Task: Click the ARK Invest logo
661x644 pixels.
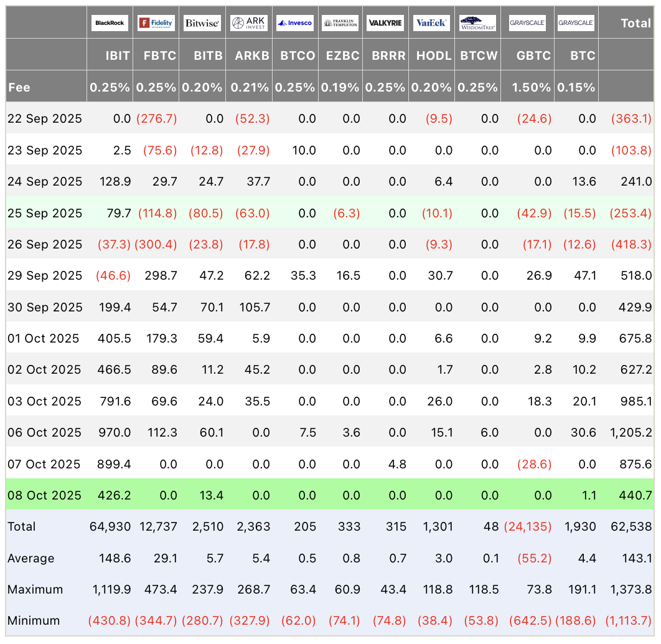Action: 249,23
